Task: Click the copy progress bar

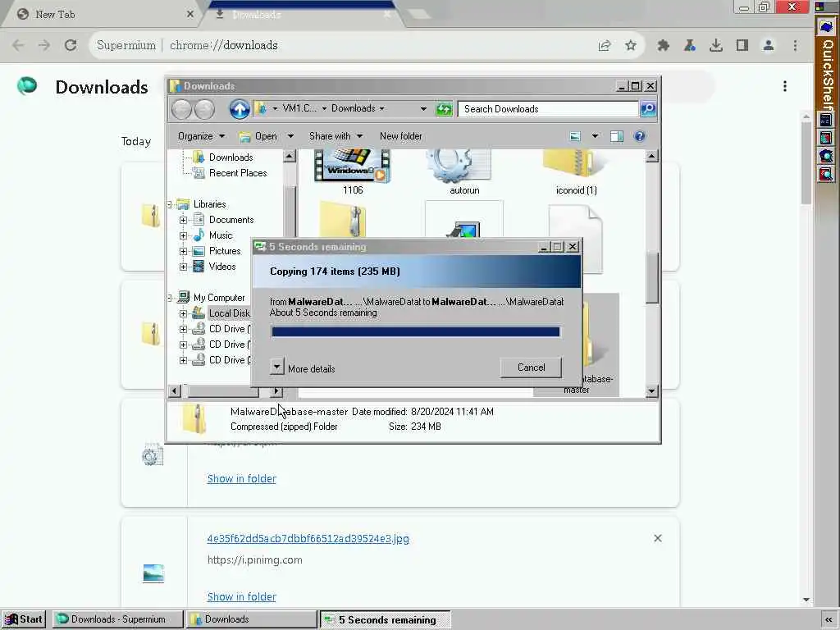Action: click(416, 331)
